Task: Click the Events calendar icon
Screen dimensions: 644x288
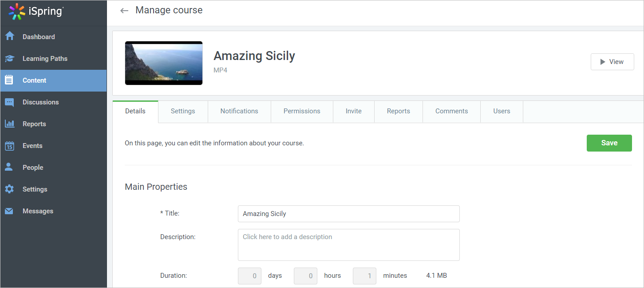Action: coord(9,146)
